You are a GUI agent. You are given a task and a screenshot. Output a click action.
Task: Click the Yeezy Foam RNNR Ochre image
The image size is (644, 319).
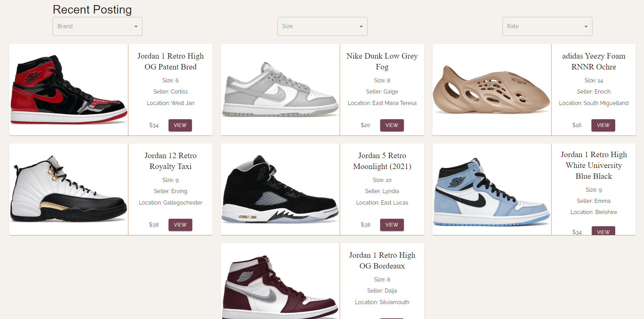(x=492, y=90)
